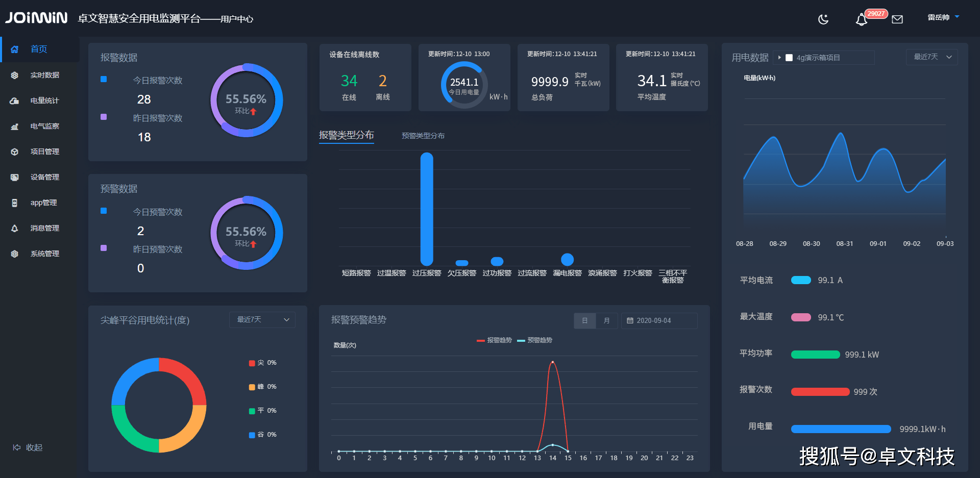Click the 平均温度 34.1 value
This screenshot has width=980, height=478.
tap(652, 81)
